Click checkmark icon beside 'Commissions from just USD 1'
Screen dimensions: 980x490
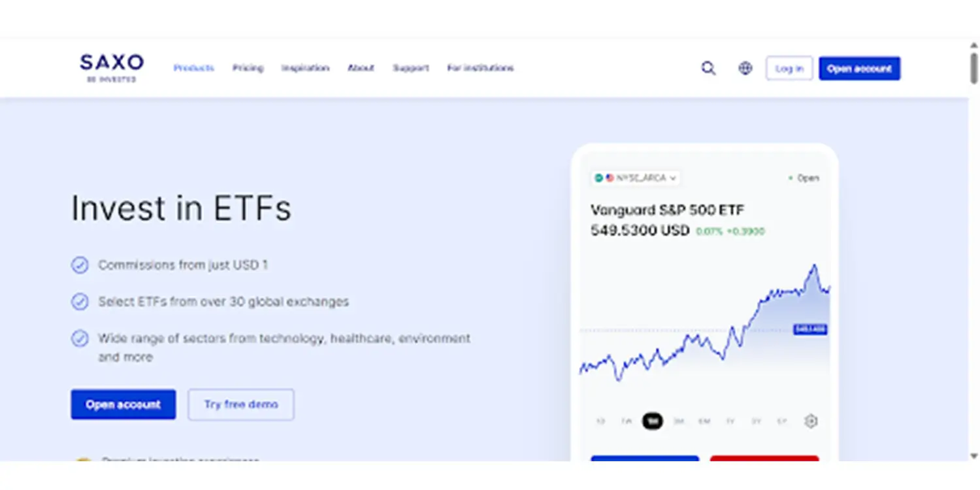tap(80, 265)
